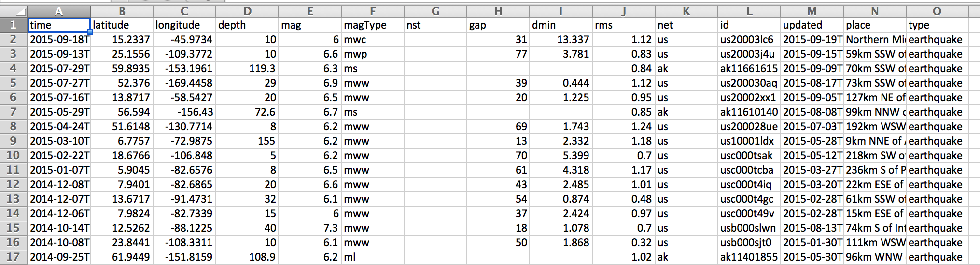Select column A header
This screenshot has height=265, width=980.
[x=59, y=11]
